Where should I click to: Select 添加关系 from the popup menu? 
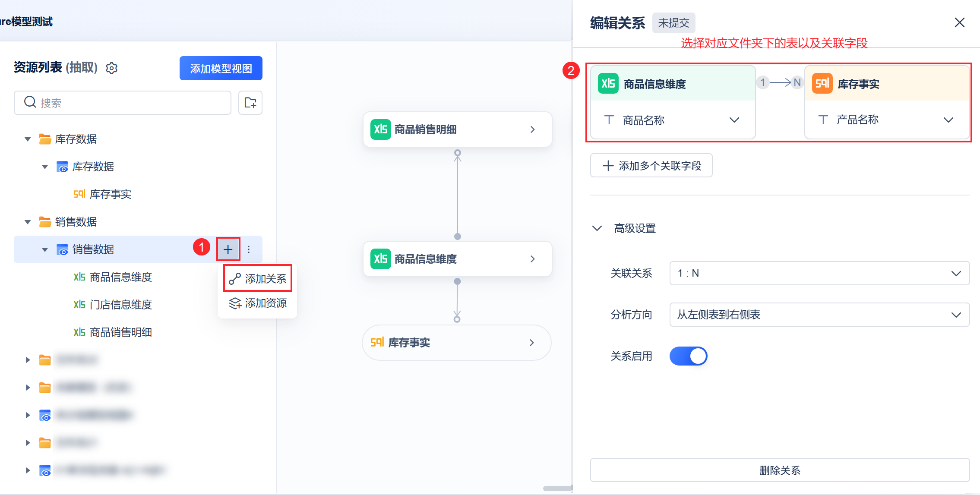pos(258,279)
